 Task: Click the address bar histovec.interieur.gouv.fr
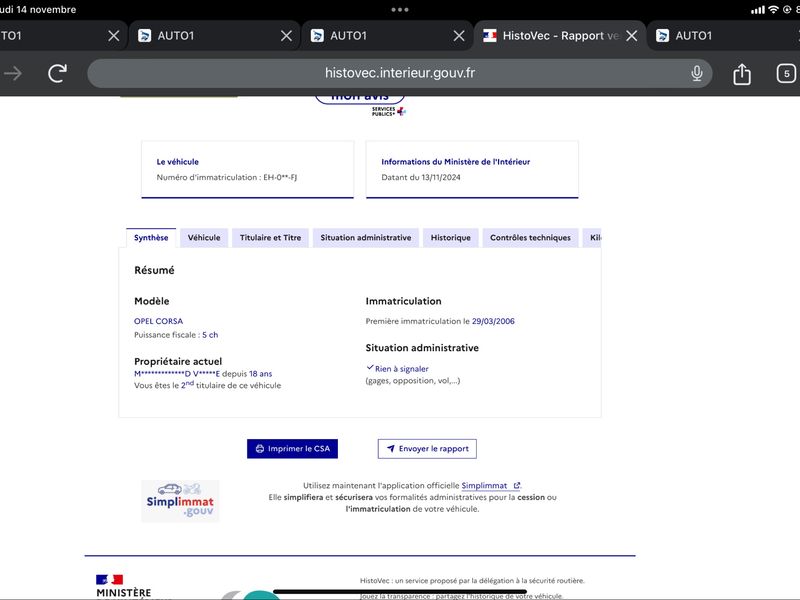click(399, 73)
